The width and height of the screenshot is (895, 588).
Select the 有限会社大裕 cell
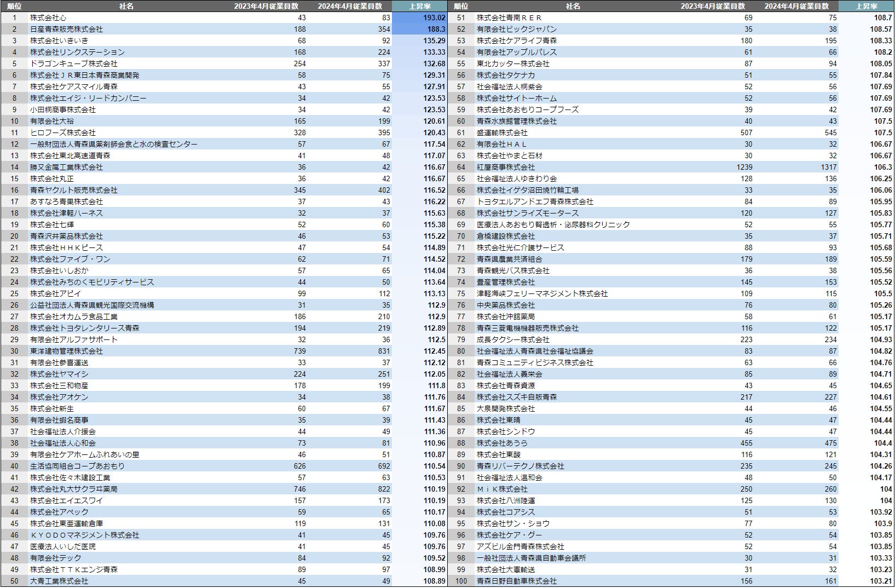(x=52, y=121)
